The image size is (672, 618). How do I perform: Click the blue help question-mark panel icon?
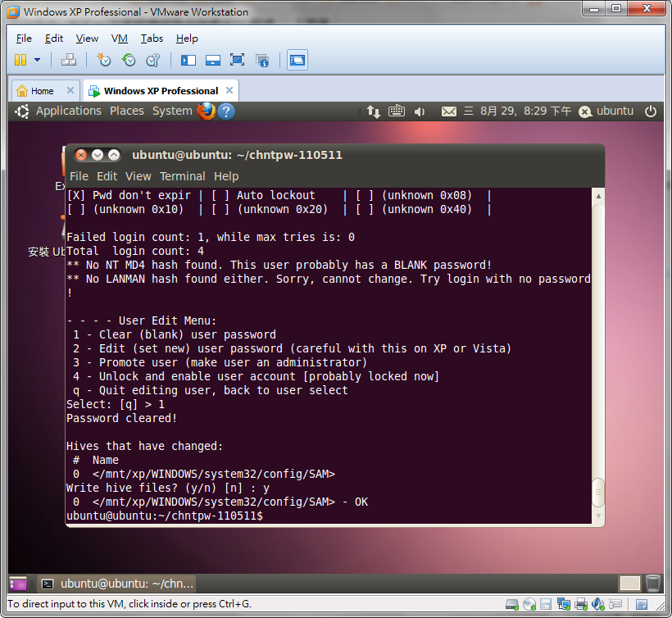point(226,111)
